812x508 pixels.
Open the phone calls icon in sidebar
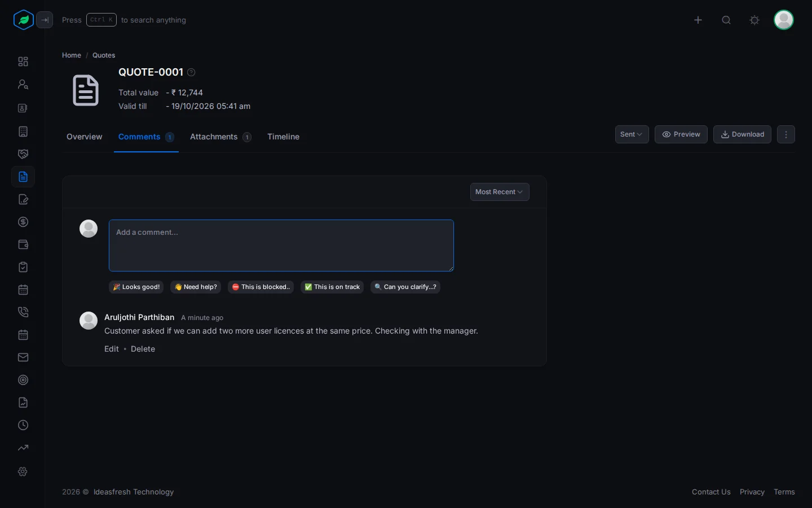23,312
